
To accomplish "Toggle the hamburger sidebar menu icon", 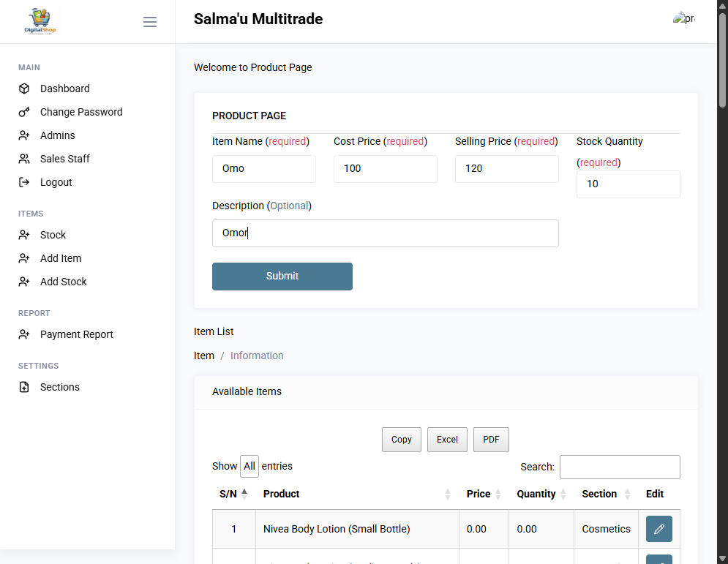I will 149,22.
